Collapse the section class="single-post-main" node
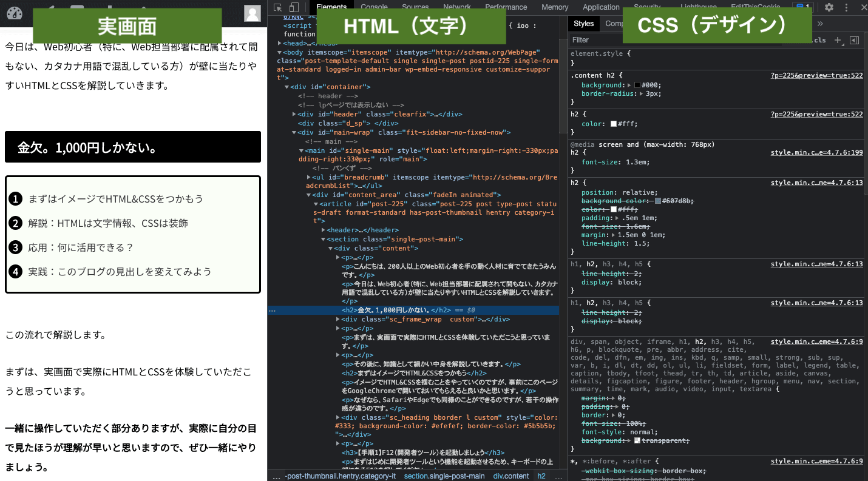The image size is (868, 481). coord(324,239)
